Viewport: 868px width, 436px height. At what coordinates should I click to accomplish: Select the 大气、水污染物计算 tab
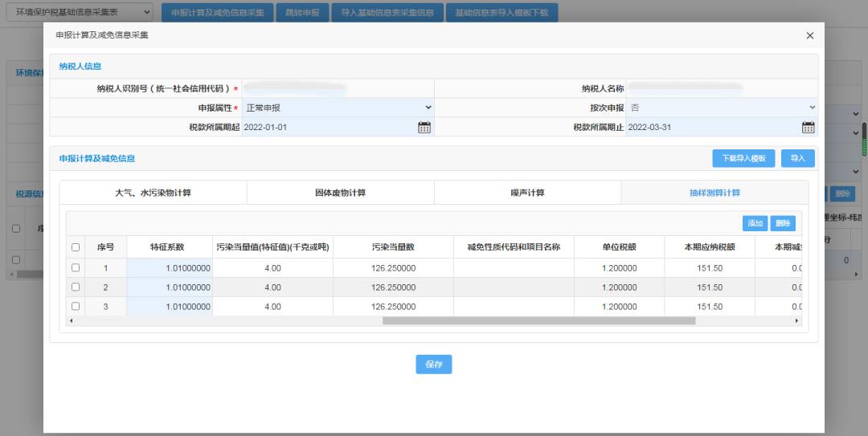[x=153, y=193]
